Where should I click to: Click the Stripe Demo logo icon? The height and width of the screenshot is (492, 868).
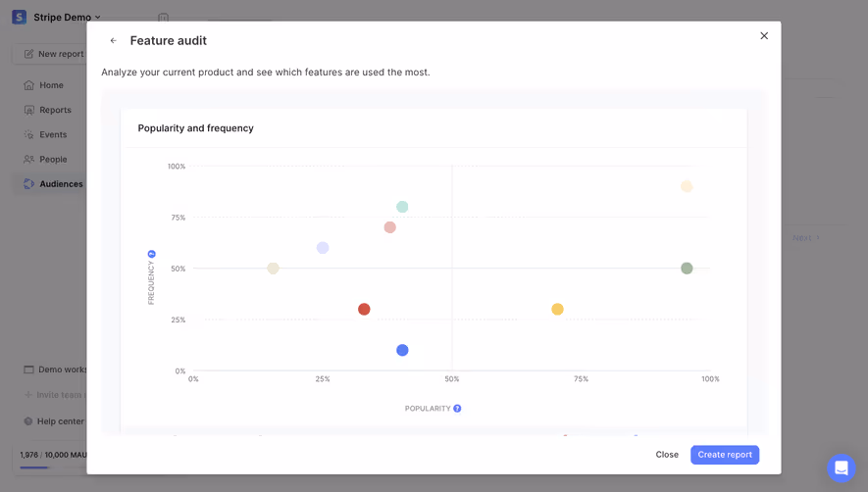(x=20, y=18)
